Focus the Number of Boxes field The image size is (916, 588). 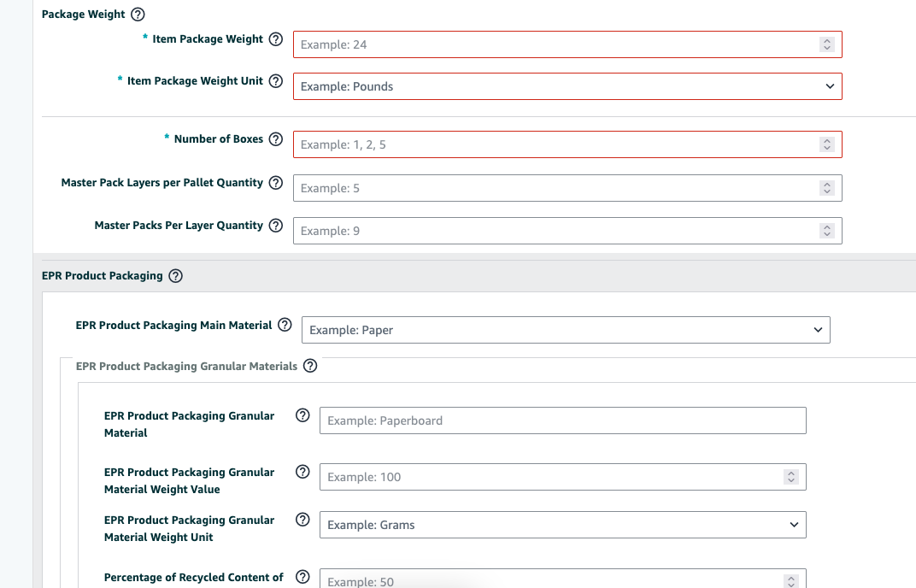554,144
